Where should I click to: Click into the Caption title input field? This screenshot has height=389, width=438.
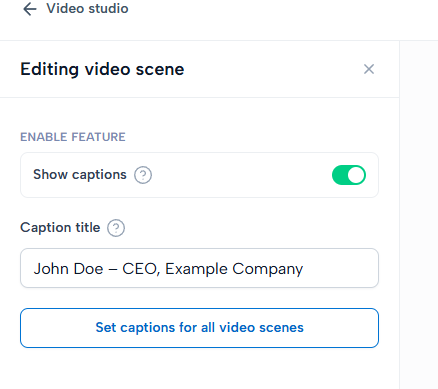(199, 268)
